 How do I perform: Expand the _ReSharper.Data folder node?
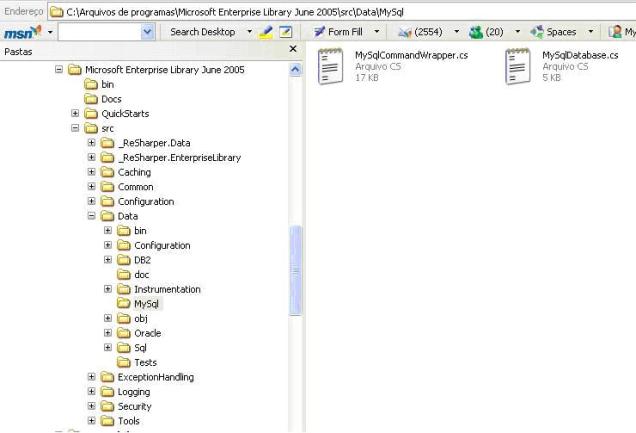(x=91, y=143)
